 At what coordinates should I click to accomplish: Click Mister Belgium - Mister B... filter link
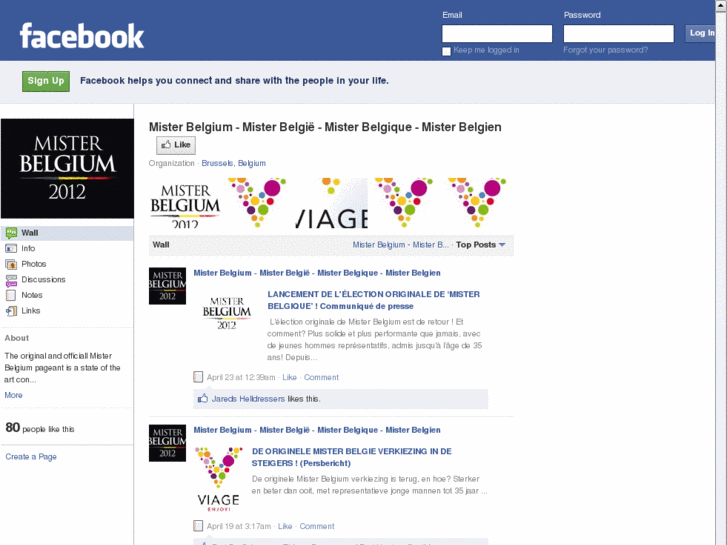click(401, 244)
